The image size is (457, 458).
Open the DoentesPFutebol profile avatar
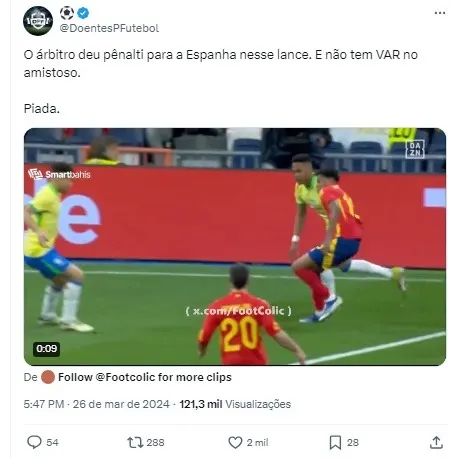pyautogui.click(x=38, y=21)
